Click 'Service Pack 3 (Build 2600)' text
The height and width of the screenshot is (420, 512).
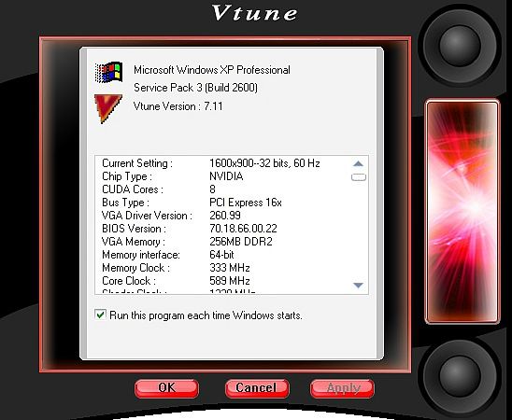(195, 88)
